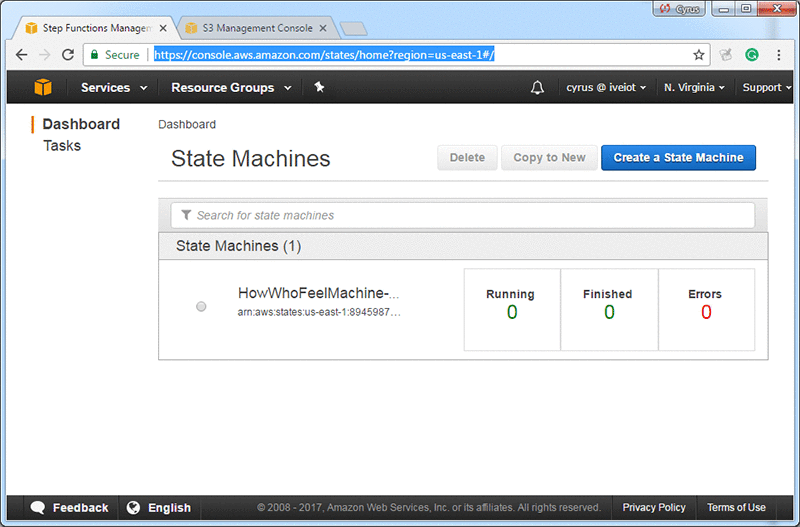
Task: Click the Finished count box
Action: pos(609,310)
